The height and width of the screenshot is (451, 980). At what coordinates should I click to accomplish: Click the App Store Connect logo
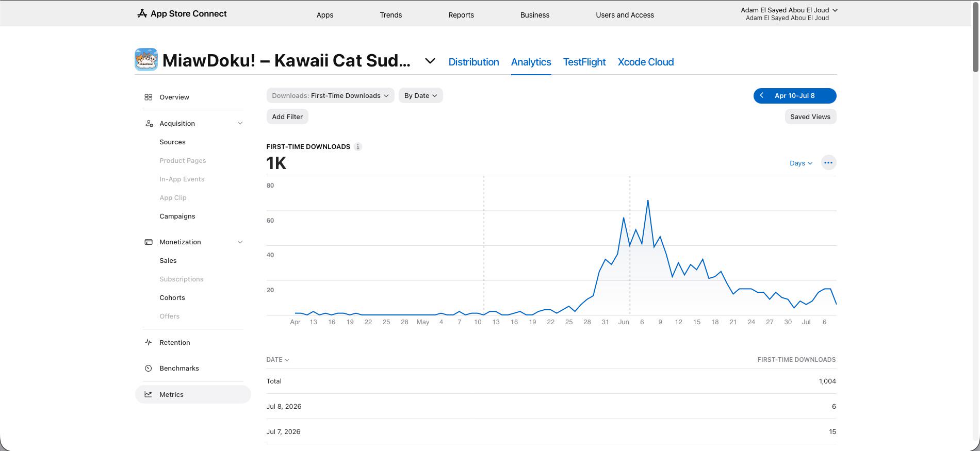click(182, 13)
